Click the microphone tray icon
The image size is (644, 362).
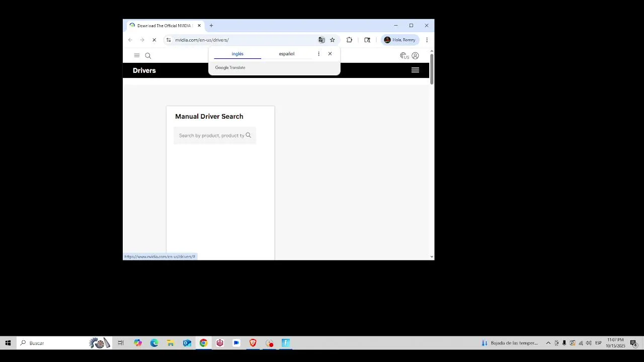[564, 343]
